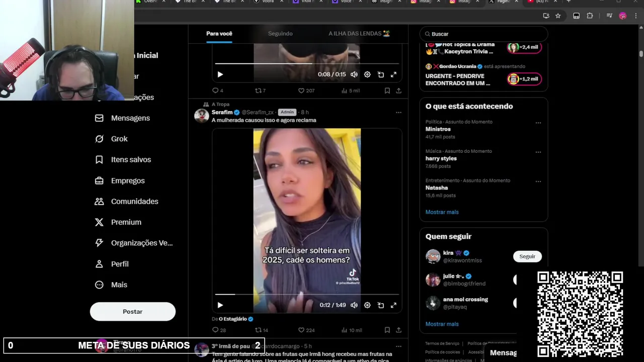Screen dimensions: 644x362
Task: Switch to the Seguindo tab
Action: (x=280, y=34)
